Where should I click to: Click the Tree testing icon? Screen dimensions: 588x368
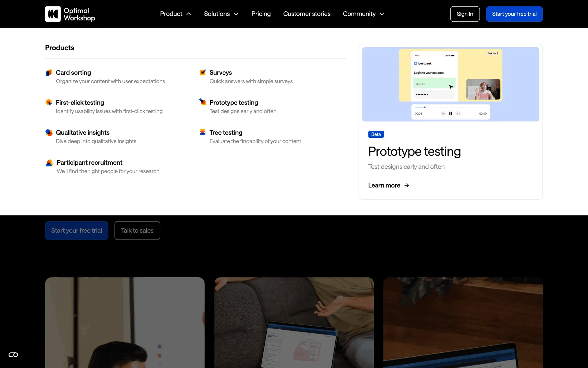pyautogui.click(x=202, y=132)
